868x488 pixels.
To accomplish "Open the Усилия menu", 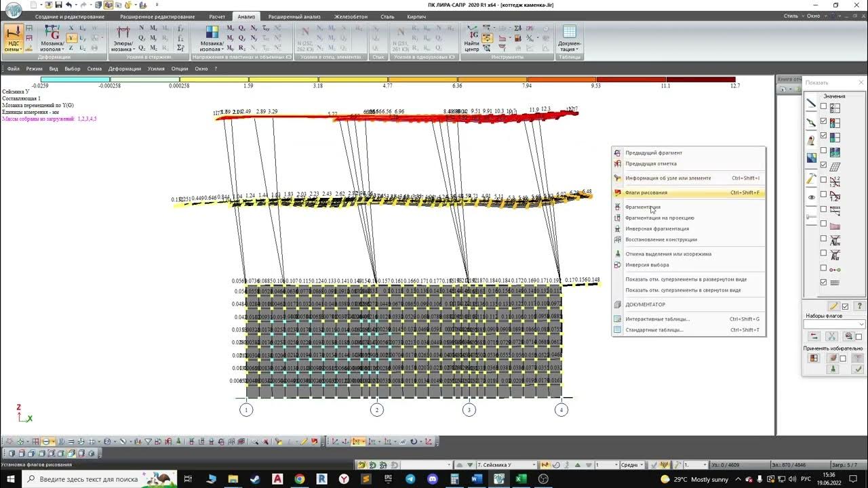I will coord(156,68).
